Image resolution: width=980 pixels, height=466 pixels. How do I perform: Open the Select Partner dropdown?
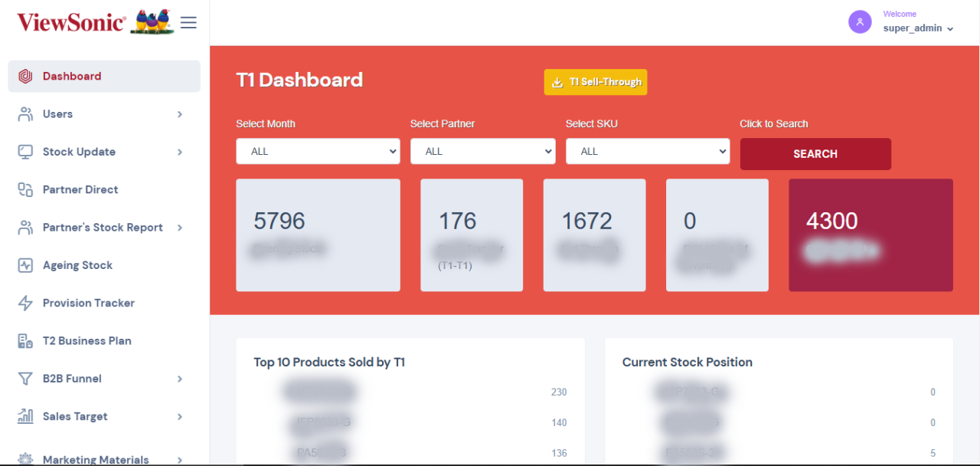pos(482,152)
